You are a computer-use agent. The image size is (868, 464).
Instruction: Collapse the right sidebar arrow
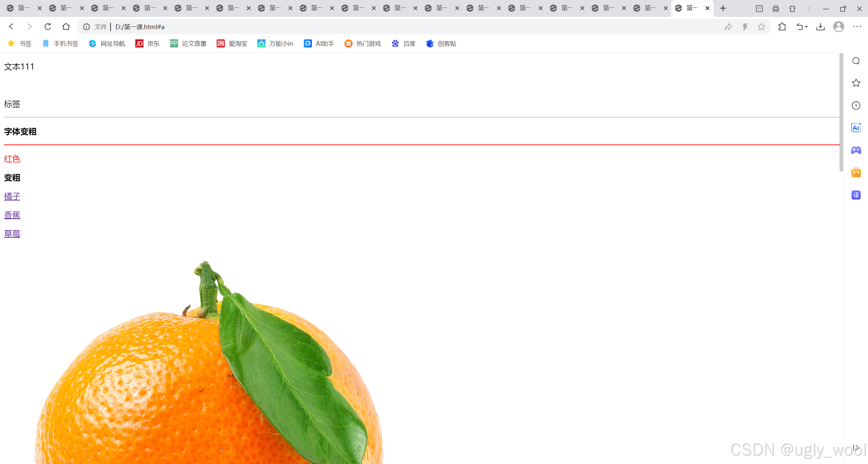point(856,448)
